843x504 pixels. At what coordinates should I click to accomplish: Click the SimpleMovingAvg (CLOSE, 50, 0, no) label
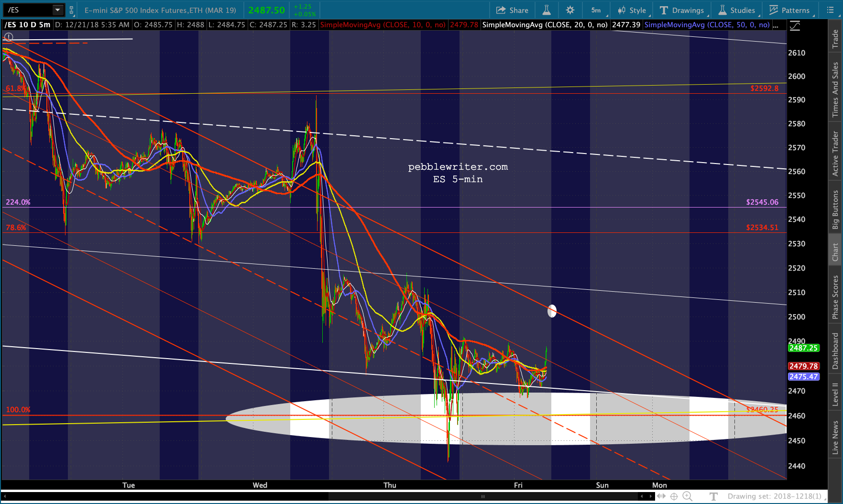coord(707,25)
